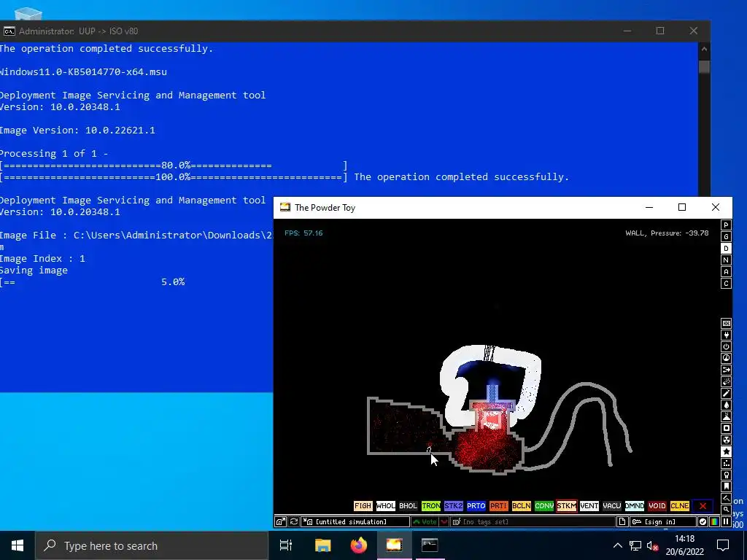Viewport: 747px width, 560px height.
Task: Open the Solids category (square icon)
Action: (x=726, y=428)
